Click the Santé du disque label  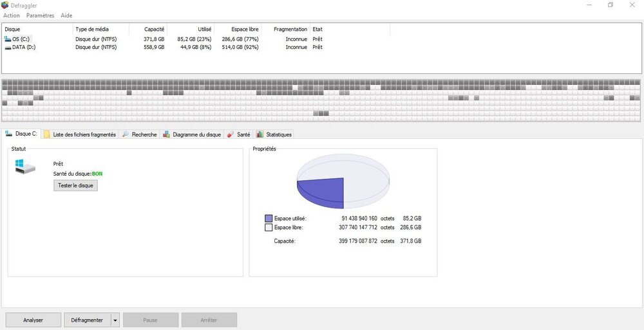click(72, 174)
